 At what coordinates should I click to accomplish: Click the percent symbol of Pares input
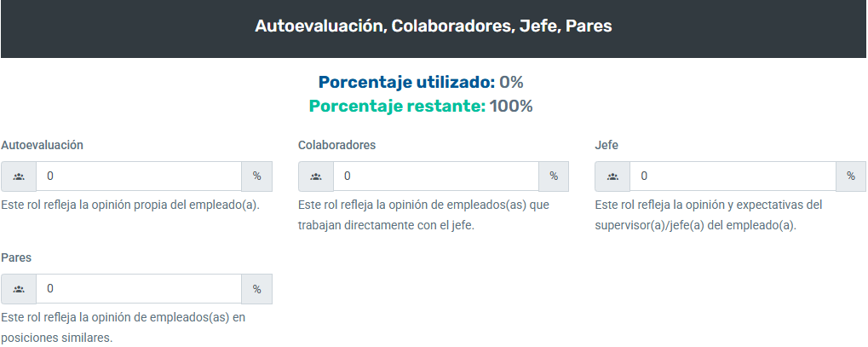(x=257, y=289)
